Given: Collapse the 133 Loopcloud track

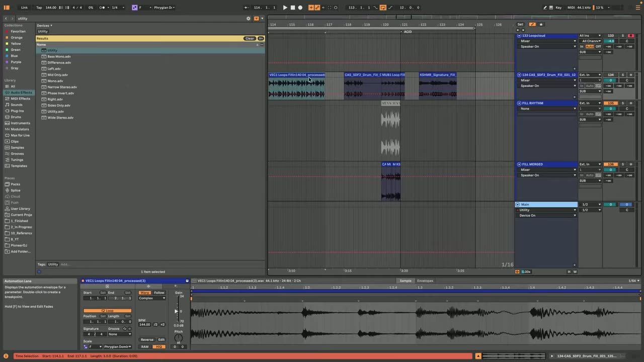Looking at the screenshot, I should coord(519,36).
